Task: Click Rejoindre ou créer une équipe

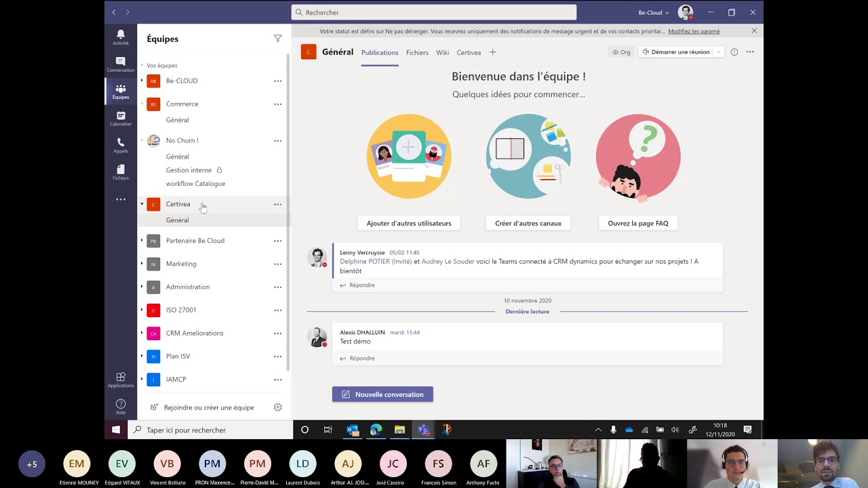Action: pos(201,407)
